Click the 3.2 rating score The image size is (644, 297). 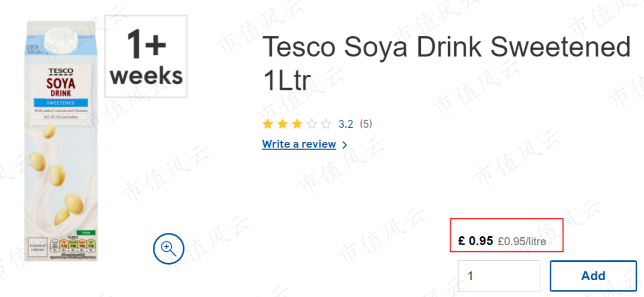(x=346, y=123)
